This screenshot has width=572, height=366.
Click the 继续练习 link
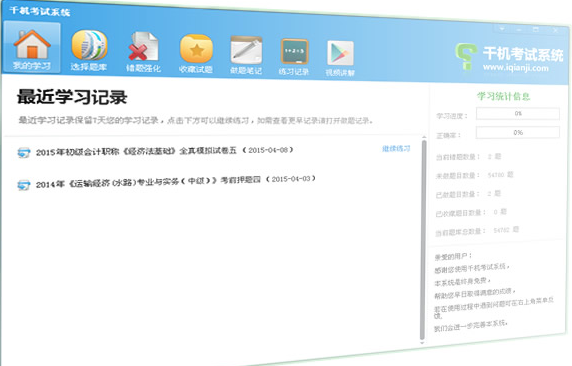[396, 149]
